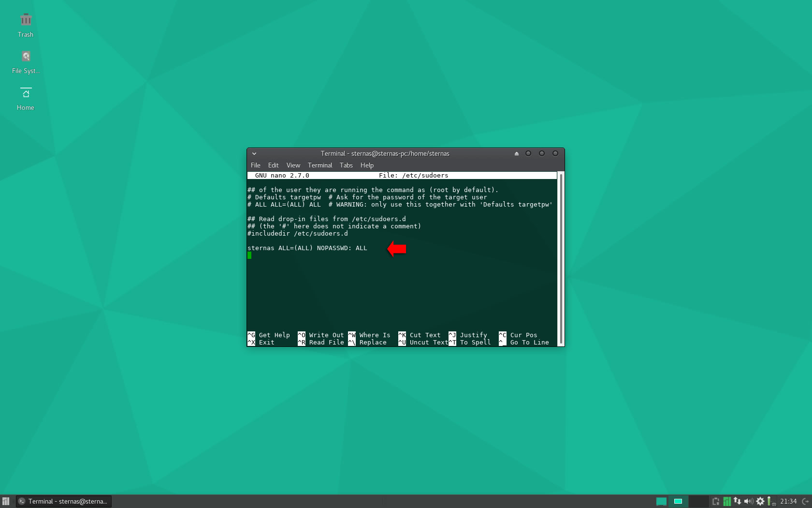Click the "## of the user they are running" line
This screenshot has width=812, height=508.
click(373, 190)
